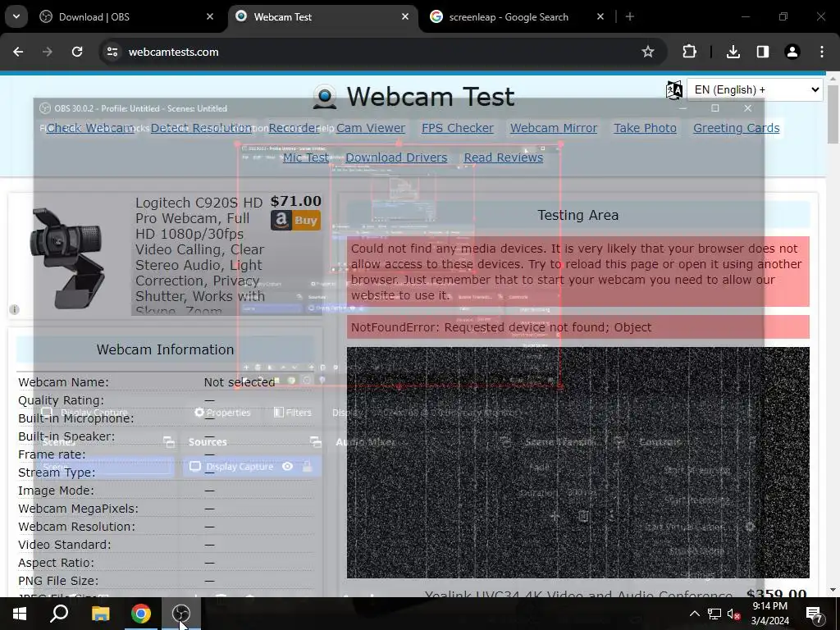Click the 'Webcam Resolution:' row label
840x630 pixels.
point(76,527)
